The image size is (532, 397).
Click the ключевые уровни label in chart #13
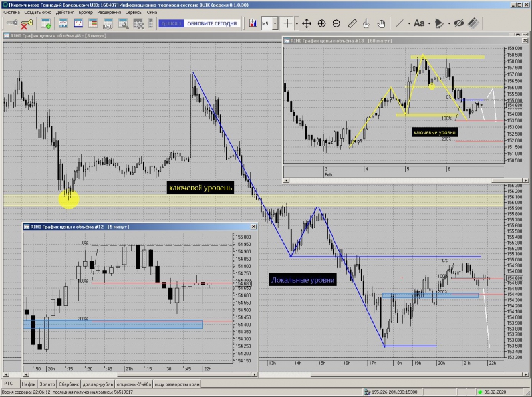tap(435, 132)
